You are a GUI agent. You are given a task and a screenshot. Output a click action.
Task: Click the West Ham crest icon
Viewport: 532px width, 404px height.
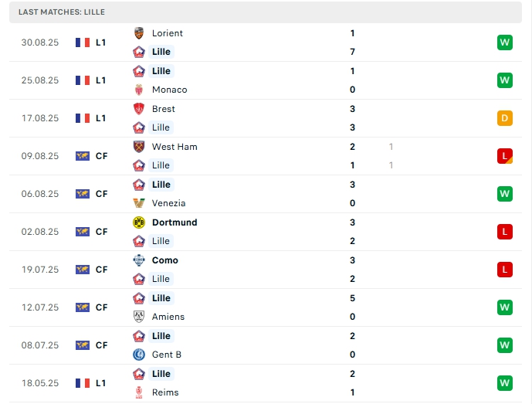click(139, 147)
